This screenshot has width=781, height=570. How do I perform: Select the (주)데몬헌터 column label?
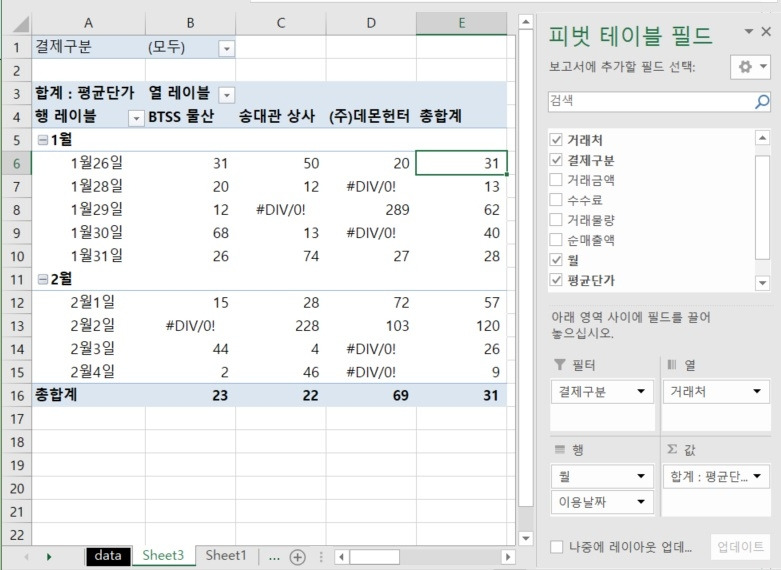coord(371,117)
